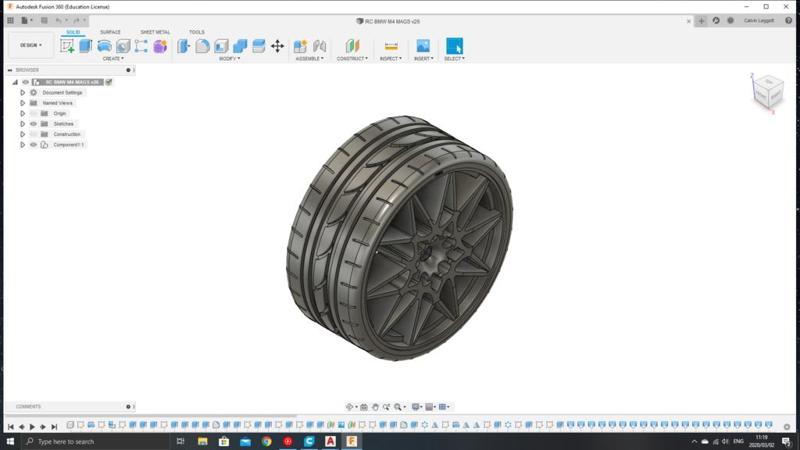
Task: Click the Extrude tool icon
Action: coord(86,46)
